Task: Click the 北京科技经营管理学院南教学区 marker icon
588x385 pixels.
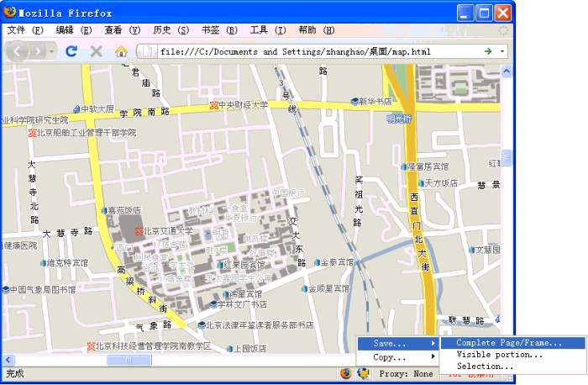Action: [x=91, y=346]
